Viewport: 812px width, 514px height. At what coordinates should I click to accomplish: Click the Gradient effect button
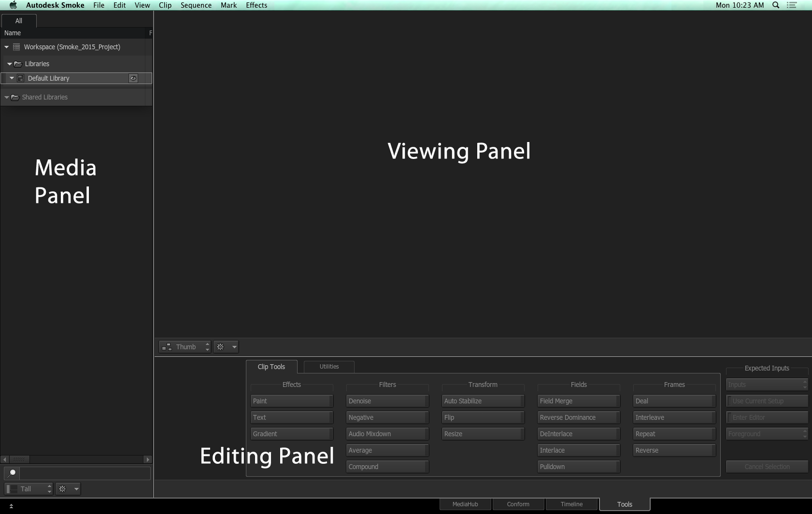pos(292,434)
